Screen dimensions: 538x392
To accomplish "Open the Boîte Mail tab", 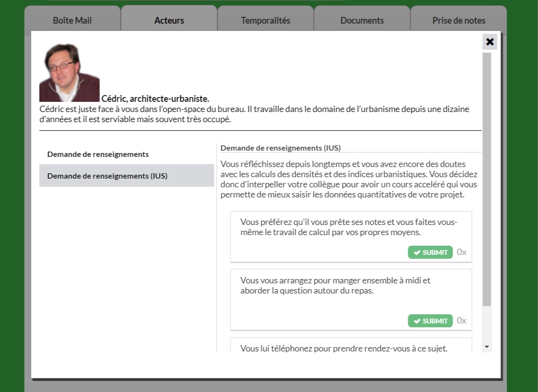I will pyautogui.click(x=72, y=20).
